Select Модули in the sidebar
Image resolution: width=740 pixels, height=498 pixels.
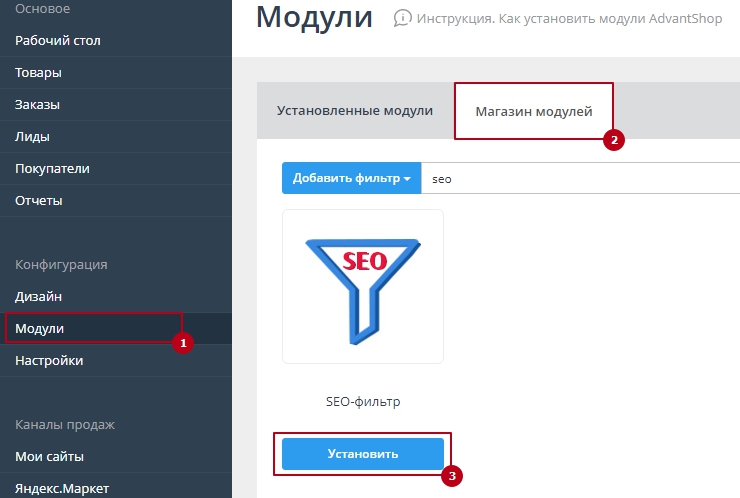click(x=40, y=329)
